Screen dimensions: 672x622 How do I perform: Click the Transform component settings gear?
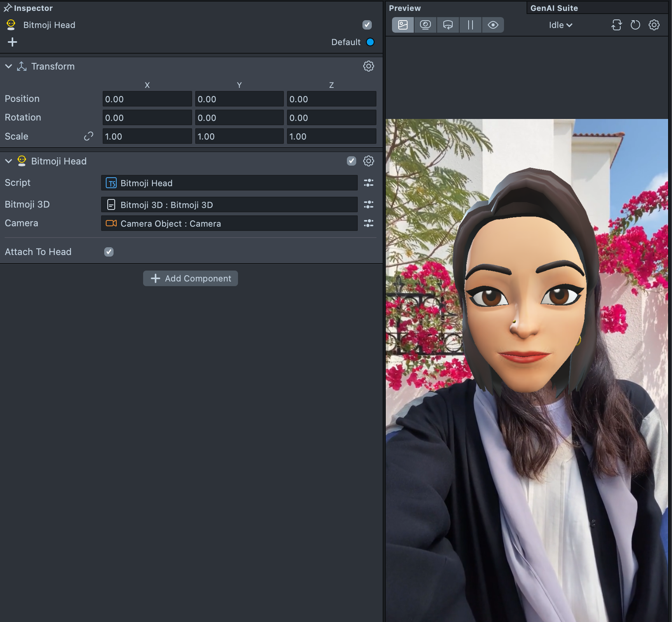pyautogui.click(x=368, y=66)
